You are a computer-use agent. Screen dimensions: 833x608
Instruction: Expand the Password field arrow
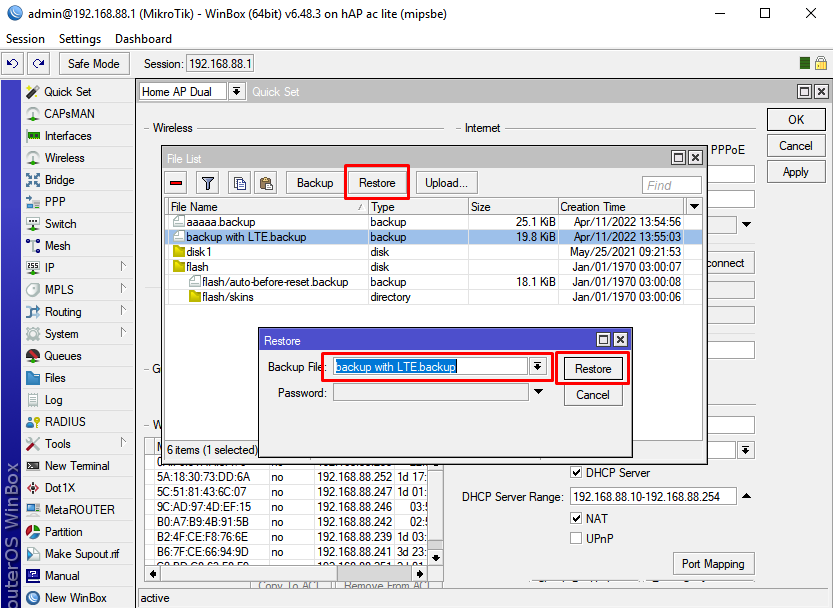pos(538,392)
